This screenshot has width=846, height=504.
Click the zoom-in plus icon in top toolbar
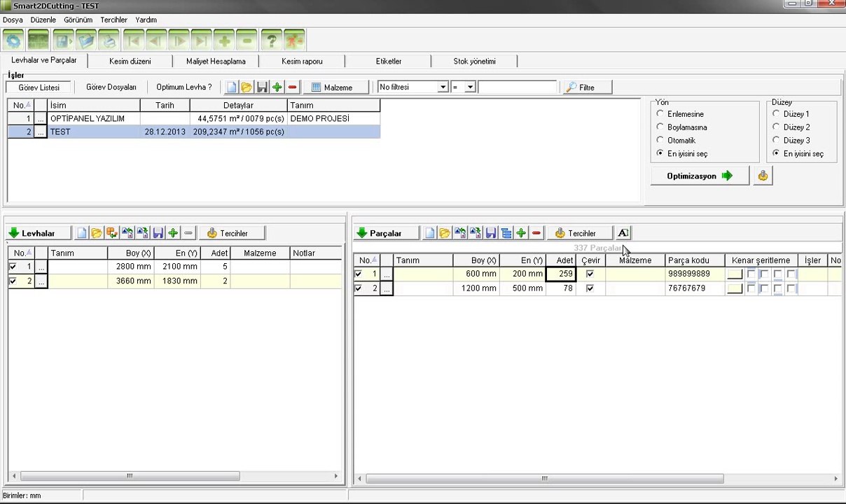pos(223,40)
